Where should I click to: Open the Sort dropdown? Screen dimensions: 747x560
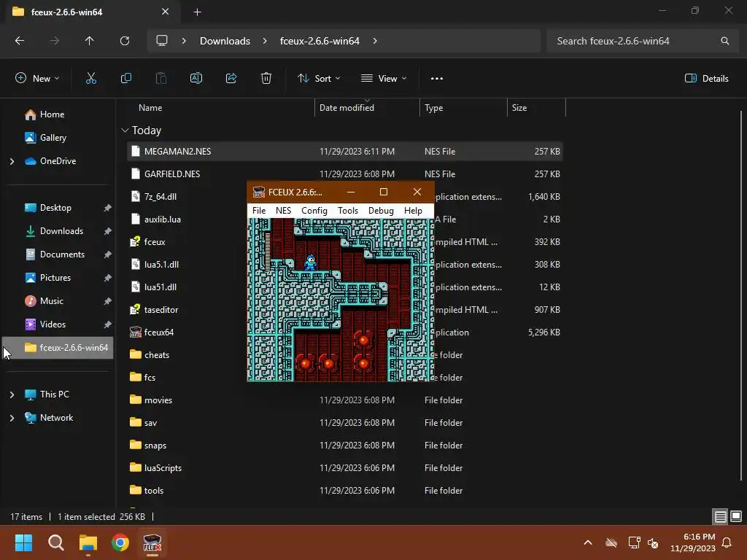click(x=319, y=79)
